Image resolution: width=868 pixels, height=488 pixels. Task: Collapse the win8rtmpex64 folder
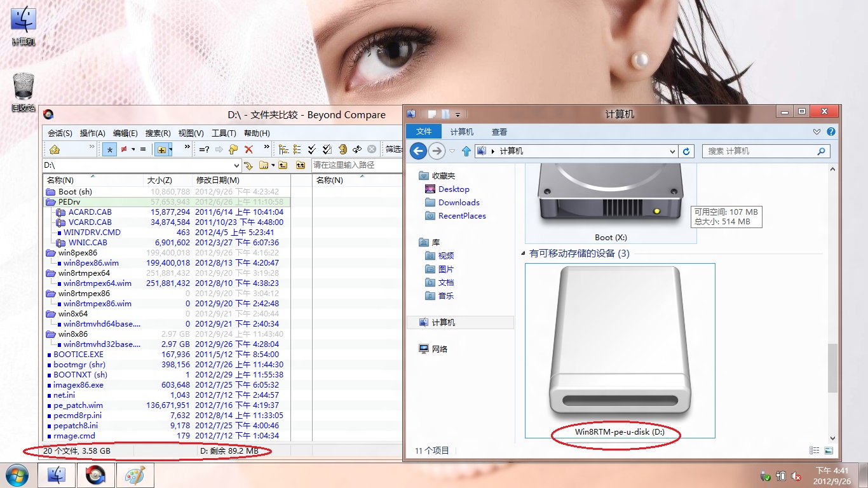[x=50, y=273]
